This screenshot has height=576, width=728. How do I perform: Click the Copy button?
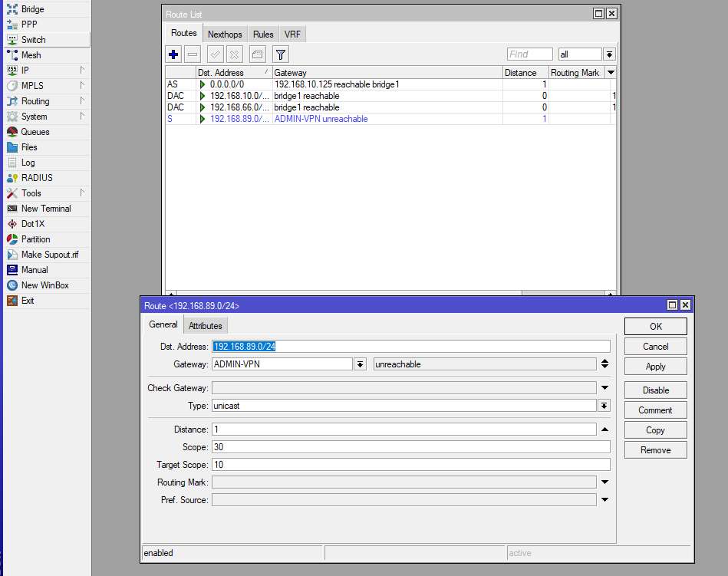pyautogui.click(x=656, y=430)
